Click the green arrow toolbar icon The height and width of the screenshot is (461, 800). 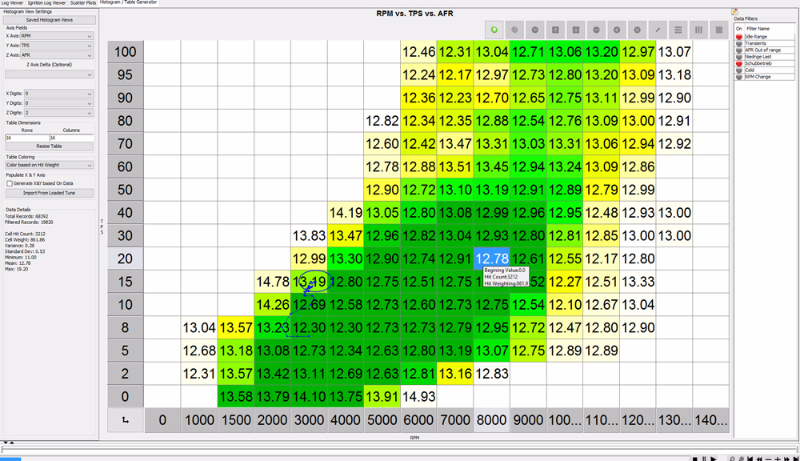click(x=495, y=30)
